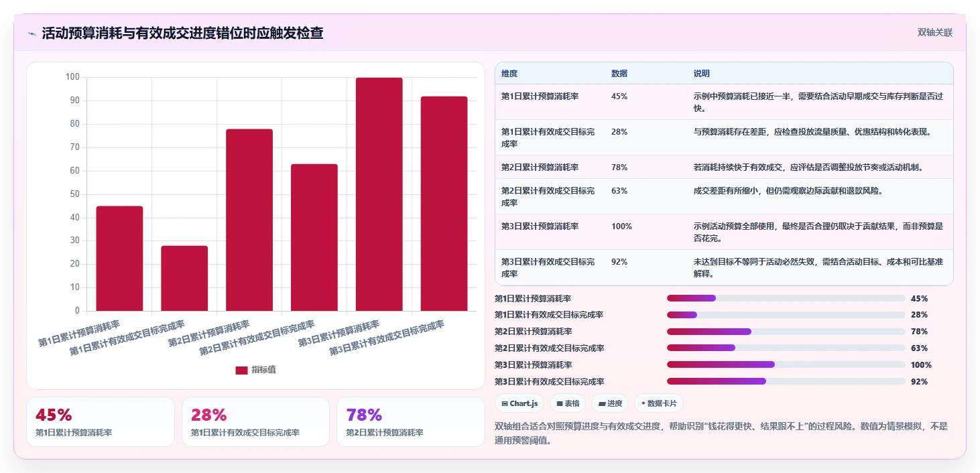This screenshot has width=980, height=473.
Task: Open the 28% 第1日累计有效成交目标完成率 data card
Action: [x=255, y=422]
